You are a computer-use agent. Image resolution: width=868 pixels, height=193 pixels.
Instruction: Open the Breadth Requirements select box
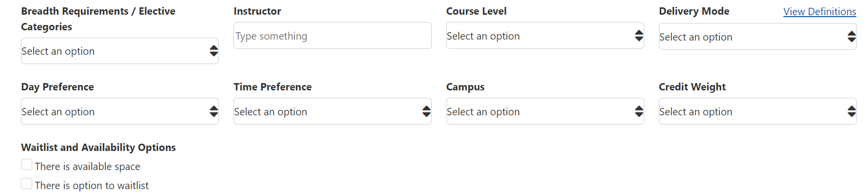(120, 51)
